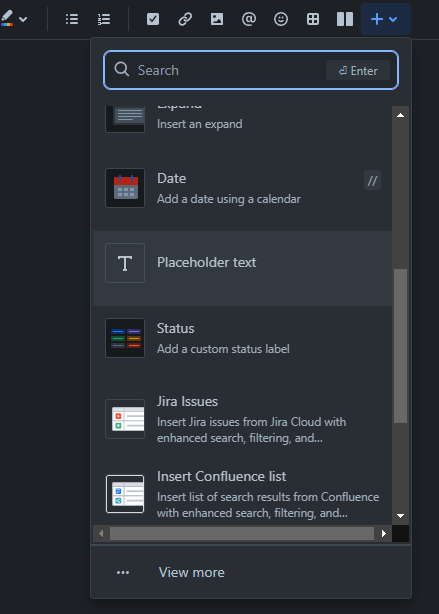Insert a link
The width and height of the screenshot is (439, 614).
[x=185, y=19]
